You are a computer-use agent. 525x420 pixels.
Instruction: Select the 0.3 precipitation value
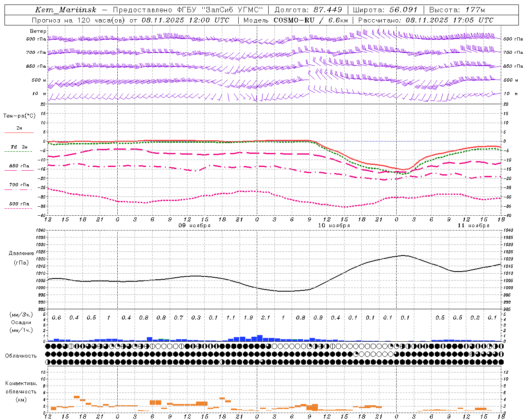[196, 317]
